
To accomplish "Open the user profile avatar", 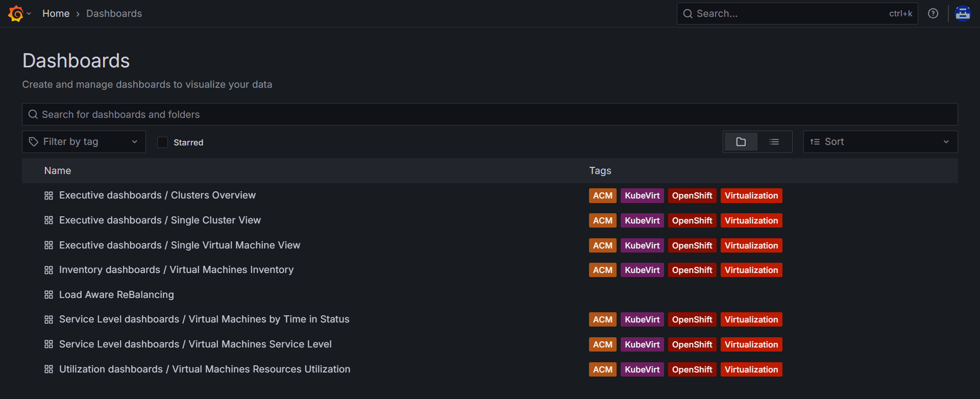I will pos(963,14).
